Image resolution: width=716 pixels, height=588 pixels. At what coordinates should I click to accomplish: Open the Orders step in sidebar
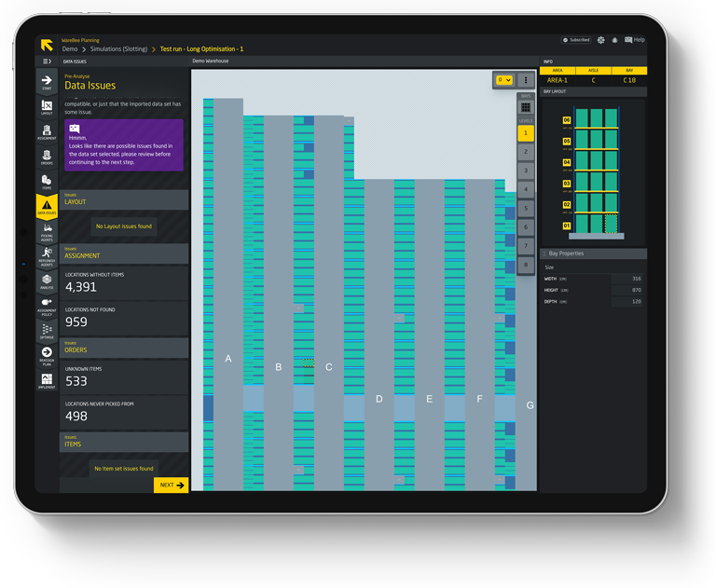pyautogui.click(x=47, y=157)
